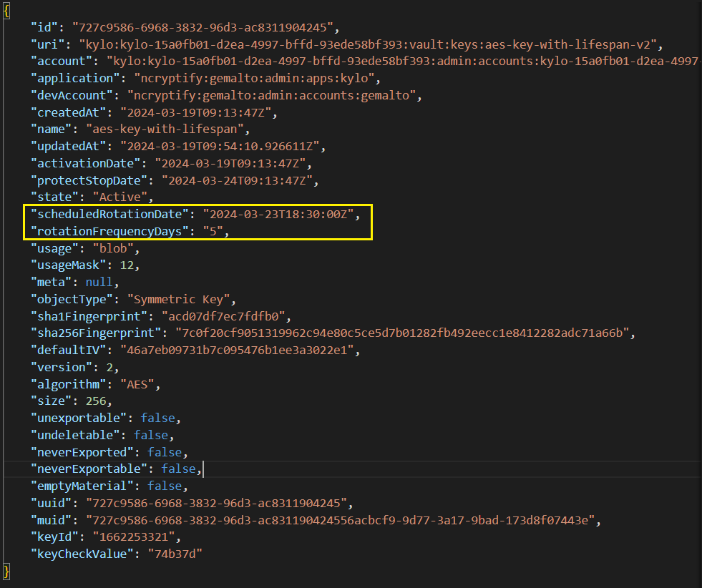
Task: Click the null value of meta
Action: click(x=97, y=282)
